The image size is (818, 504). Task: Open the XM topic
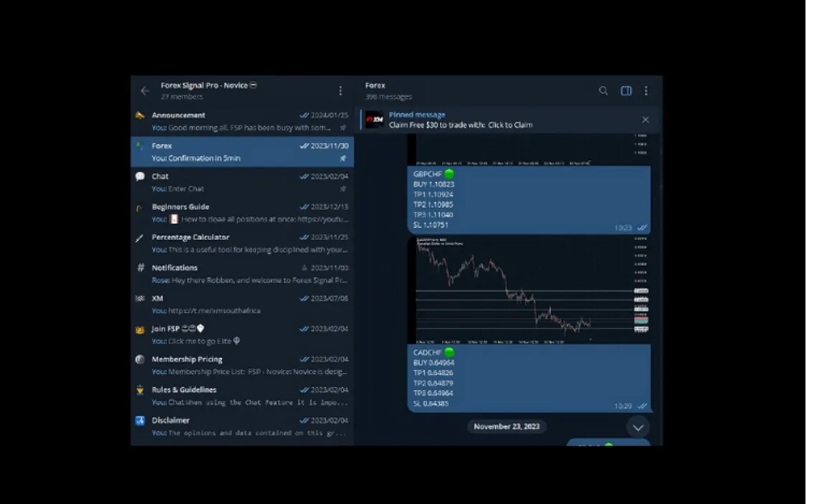click(x=242, y=305)
